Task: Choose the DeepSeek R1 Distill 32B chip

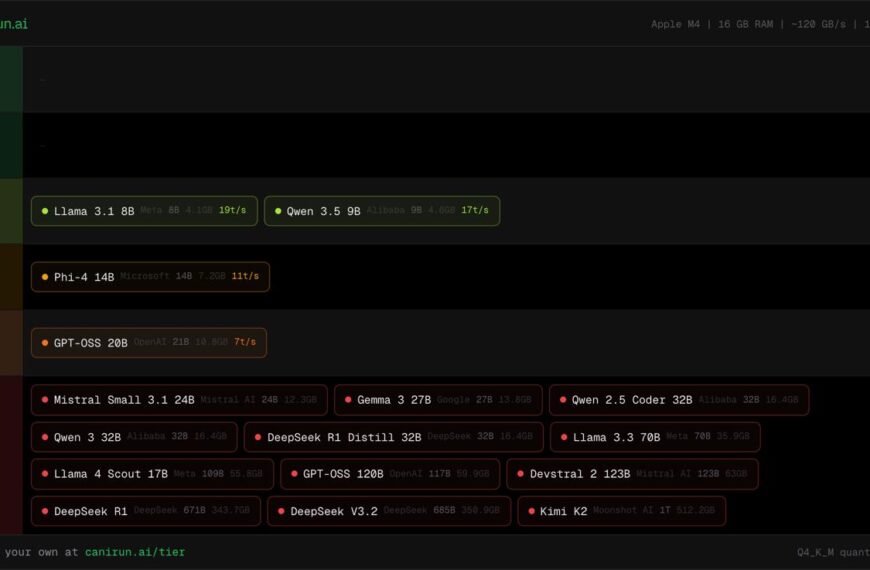Action: (393, 437)
